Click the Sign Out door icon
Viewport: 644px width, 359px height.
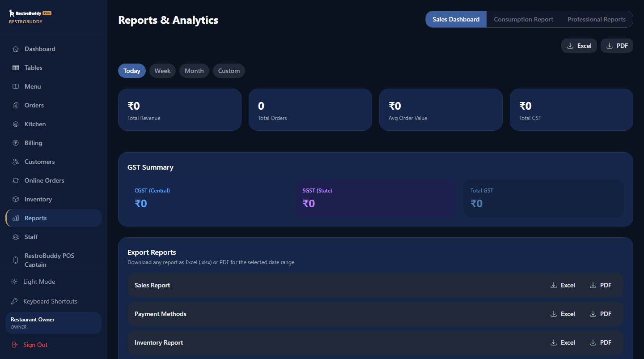(14, 345)
